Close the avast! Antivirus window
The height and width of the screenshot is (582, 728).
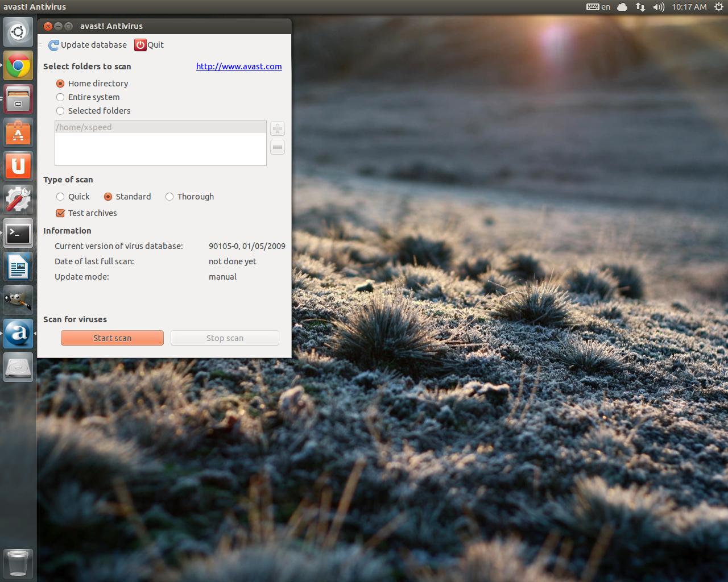tap(48, 26)
